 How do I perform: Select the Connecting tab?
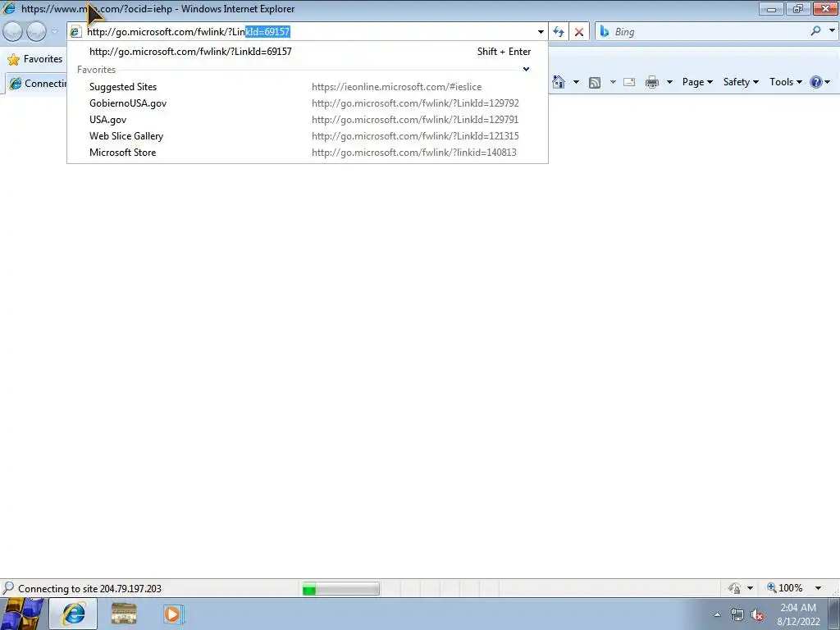[x=36, y=84]
